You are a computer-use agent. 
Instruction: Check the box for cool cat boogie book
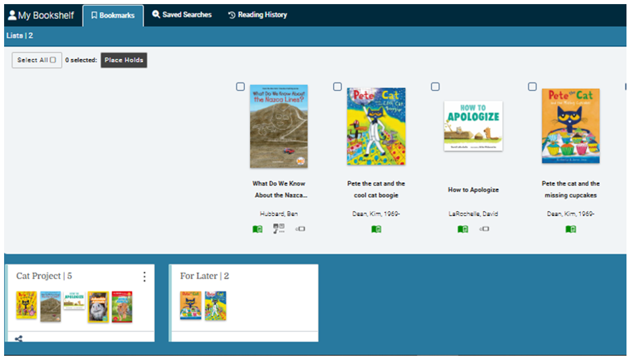click(x=337, y=86)
